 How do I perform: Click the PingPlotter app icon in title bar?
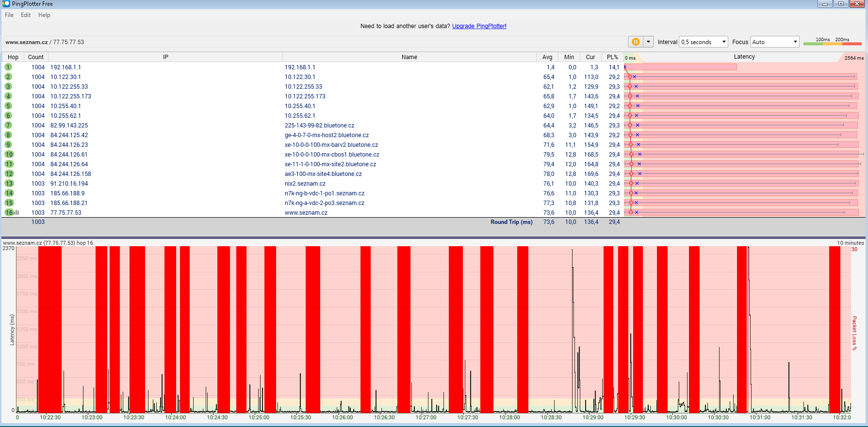[x=6, y=4]
